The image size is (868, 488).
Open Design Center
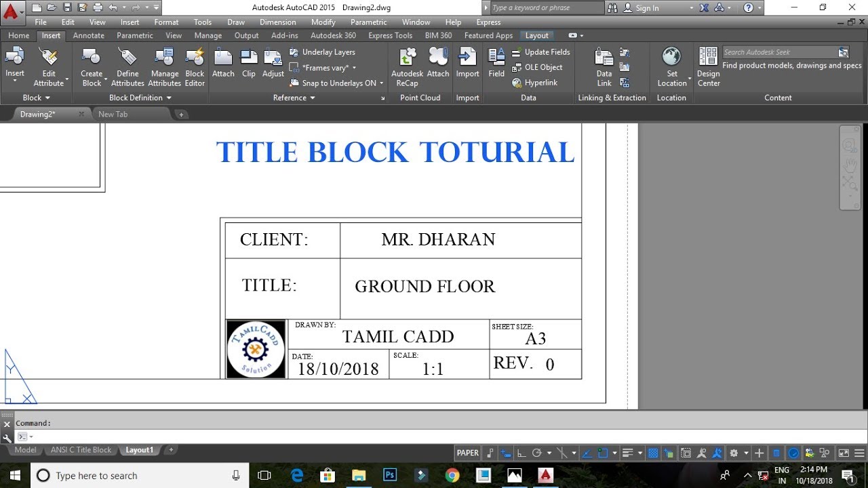click(708, 66)
